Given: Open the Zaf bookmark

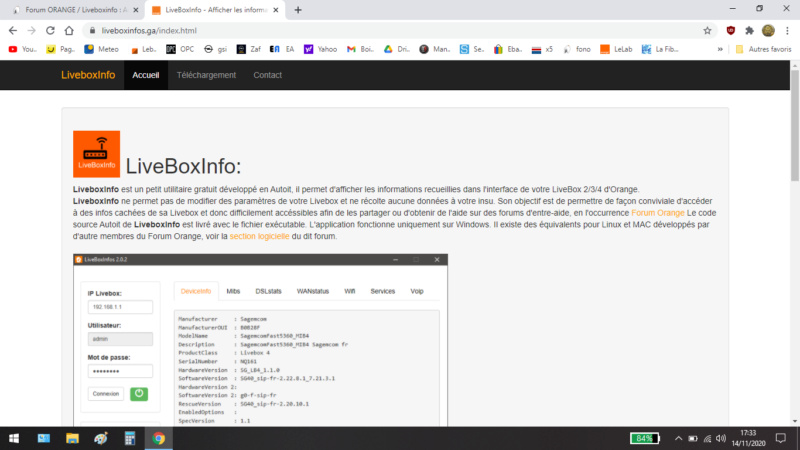Looking at the screenshot, I should (248, 49).
